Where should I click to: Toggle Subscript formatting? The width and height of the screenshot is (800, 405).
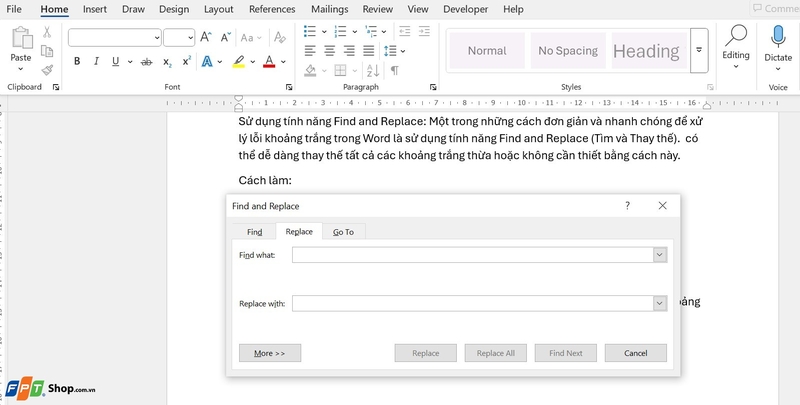point(167,62)
